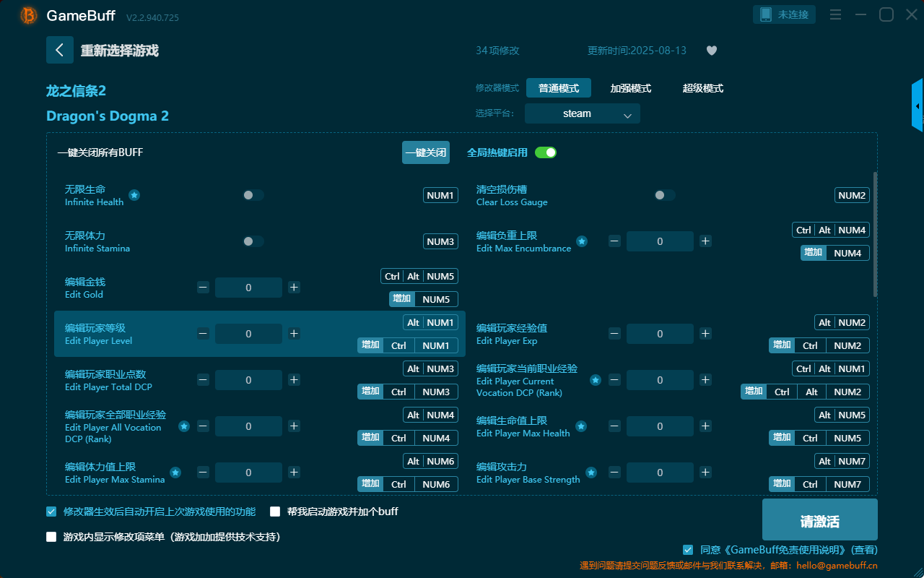
Task: Click the NUM2 hotkey for Clear Loss Gauge
Action: point(852,195)
